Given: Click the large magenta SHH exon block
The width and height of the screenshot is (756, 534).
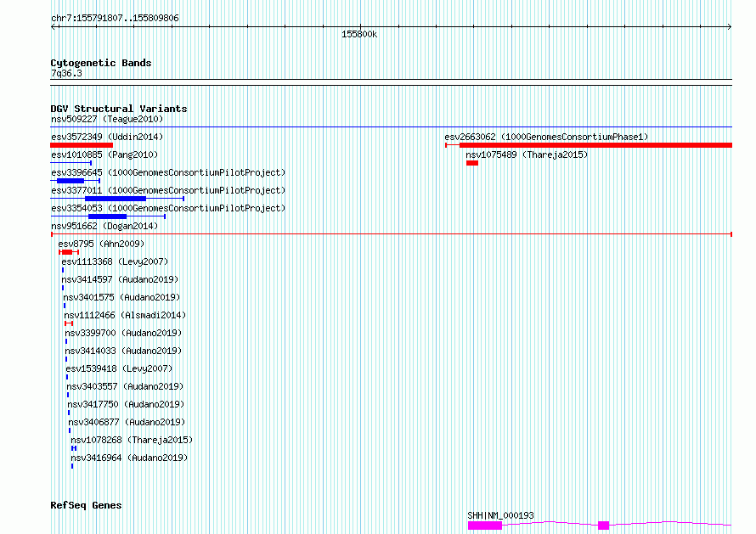Looking at the screenshot, I should (485, 526).
